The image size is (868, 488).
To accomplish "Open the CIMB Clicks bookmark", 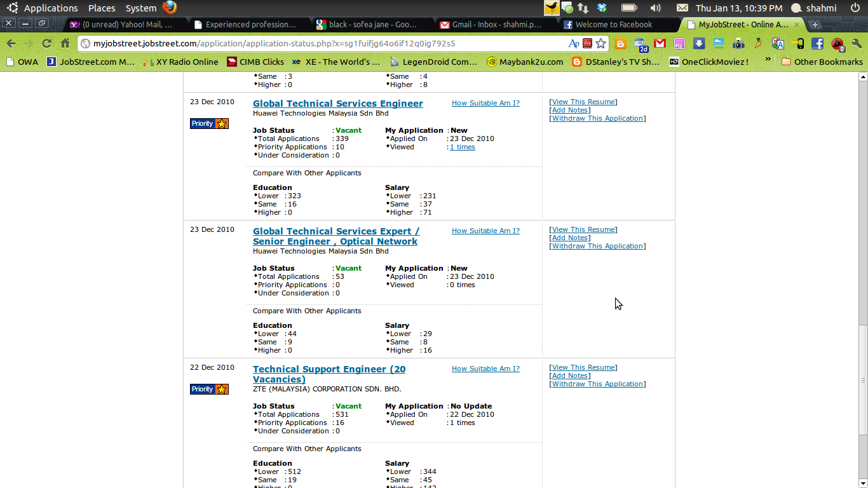I will (255, 62).
